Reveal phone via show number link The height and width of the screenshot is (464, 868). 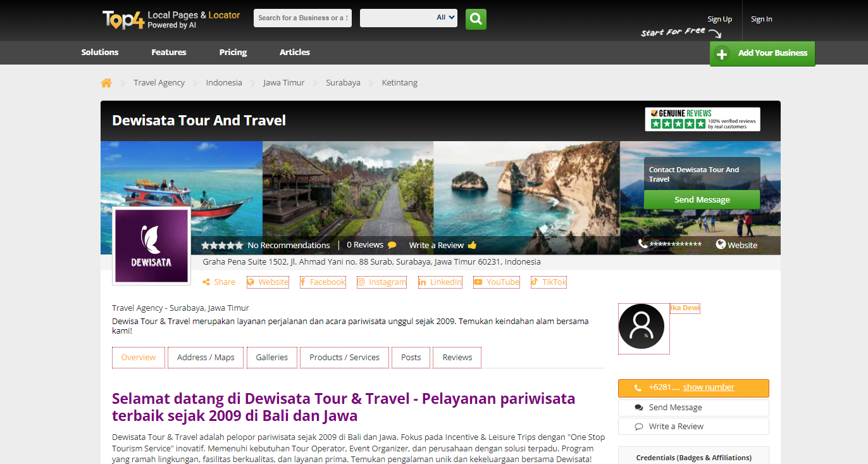click(709, 387)
